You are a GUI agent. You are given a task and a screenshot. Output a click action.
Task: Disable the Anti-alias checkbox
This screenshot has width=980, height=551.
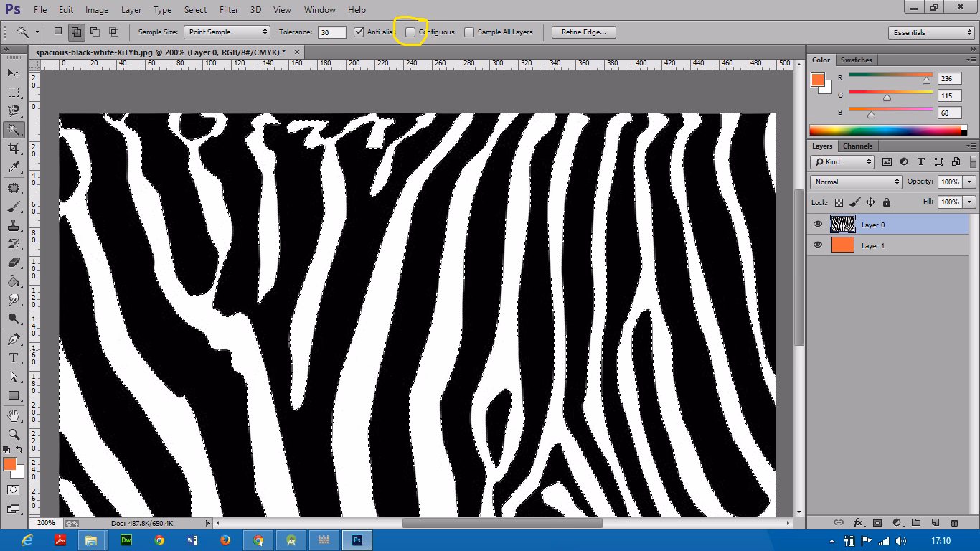tap(359, 32)
